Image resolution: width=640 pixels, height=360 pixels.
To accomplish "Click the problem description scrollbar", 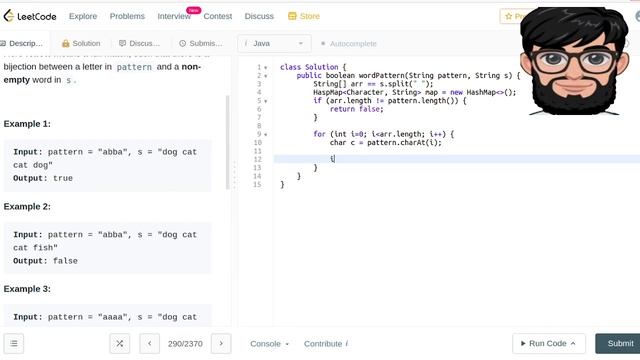I will pyautogui.click(x=227, y=142).
